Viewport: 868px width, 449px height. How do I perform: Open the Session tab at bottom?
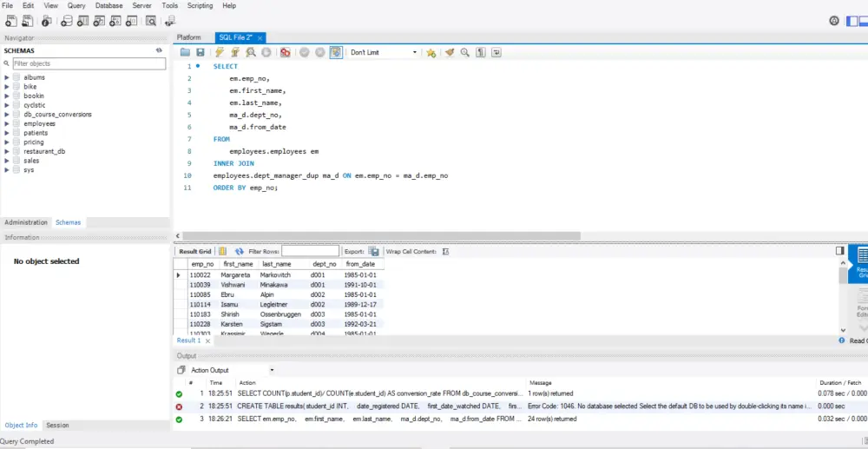pyautogui.click(x=57, y=426)
